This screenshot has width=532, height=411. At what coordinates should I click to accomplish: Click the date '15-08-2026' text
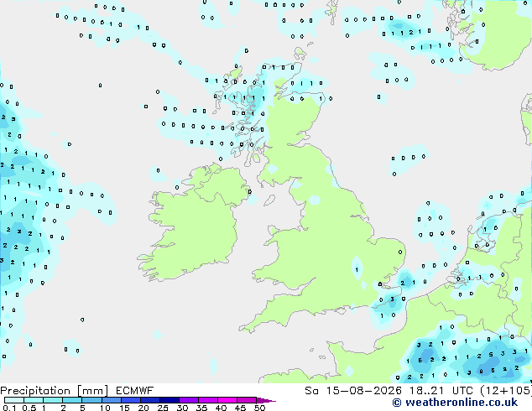tap(363, 391)
